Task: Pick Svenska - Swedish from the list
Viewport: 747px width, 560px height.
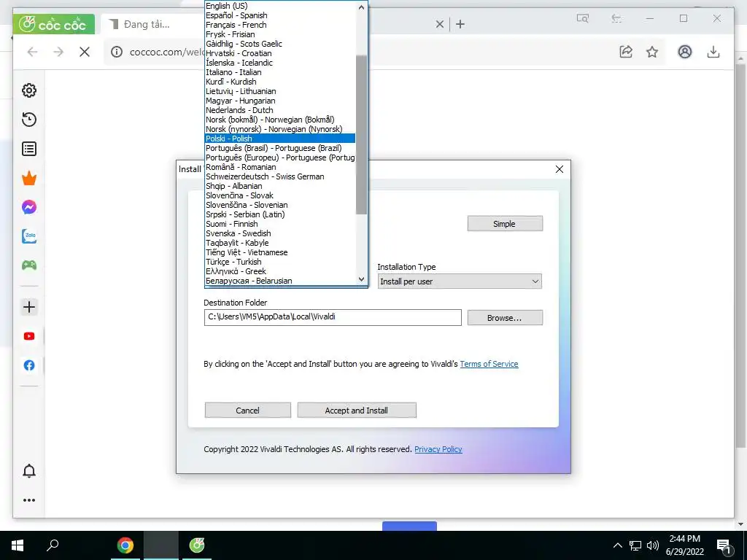Action: [x=279, y=233]
